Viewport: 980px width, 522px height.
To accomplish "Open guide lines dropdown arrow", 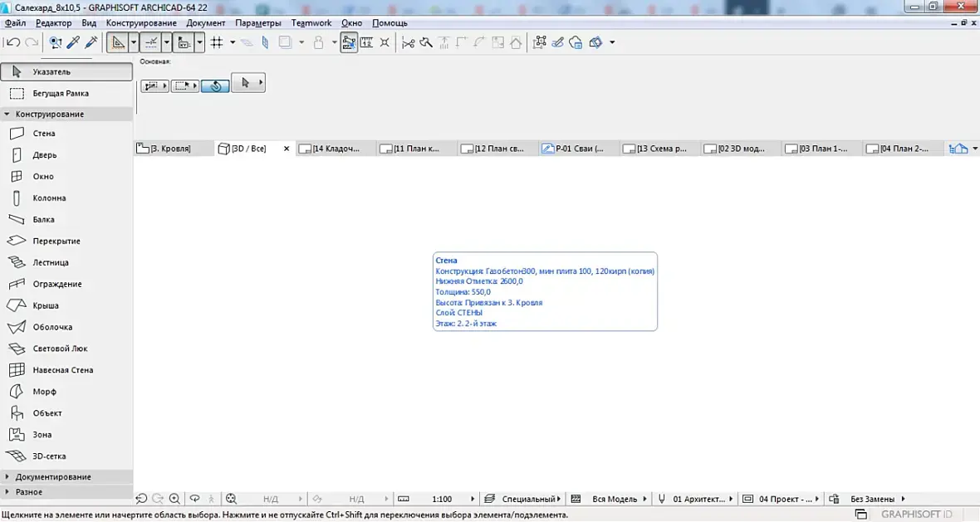I will coord(133,42).
